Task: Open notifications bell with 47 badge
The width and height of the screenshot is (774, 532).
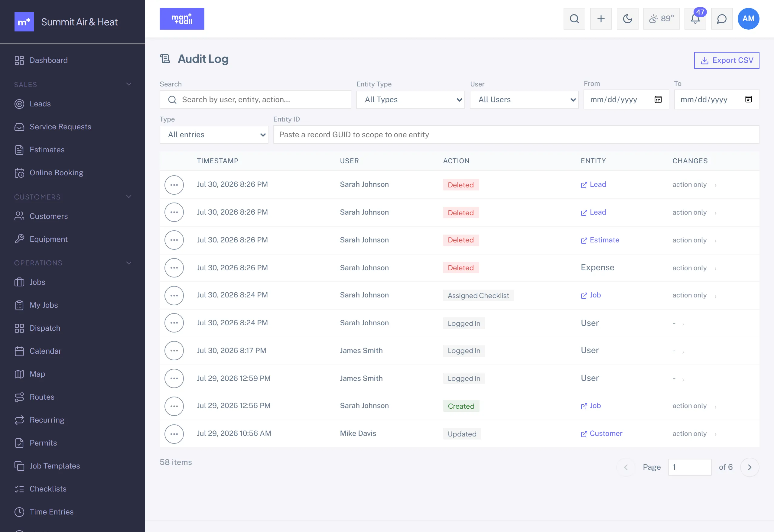Action: pyautogui.click(x=695, y=19)
